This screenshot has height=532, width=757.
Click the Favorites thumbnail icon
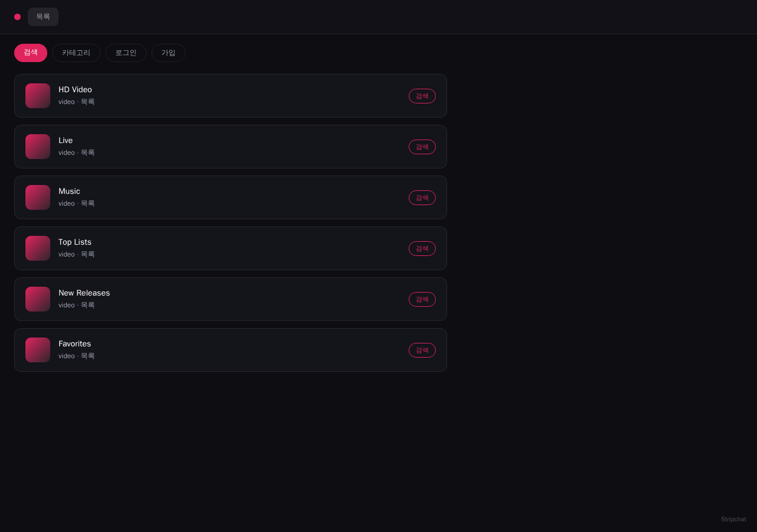click(38, 350)
